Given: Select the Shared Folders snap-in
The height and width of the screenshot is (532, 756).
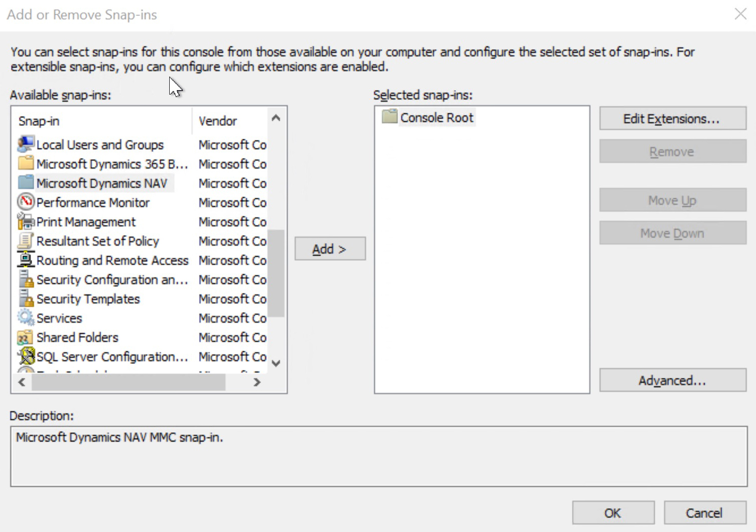Looking at the screenshot, I should tap(78, 337).
